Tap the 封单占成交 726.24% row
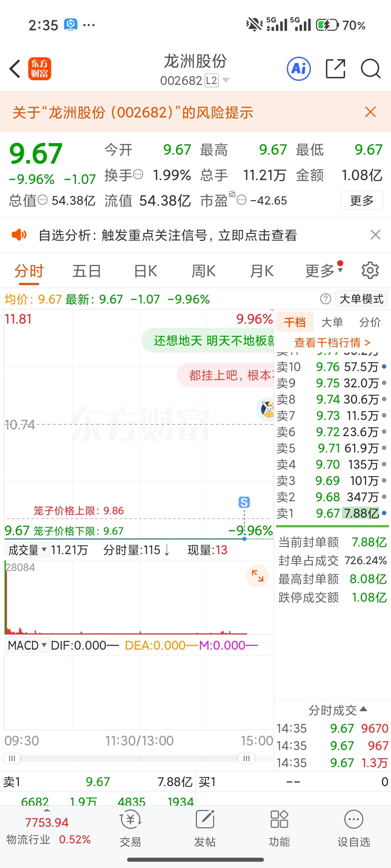Image resolution: width=391 pixels, height=868 pixels. pyautogui.click(x=332, y=560)
